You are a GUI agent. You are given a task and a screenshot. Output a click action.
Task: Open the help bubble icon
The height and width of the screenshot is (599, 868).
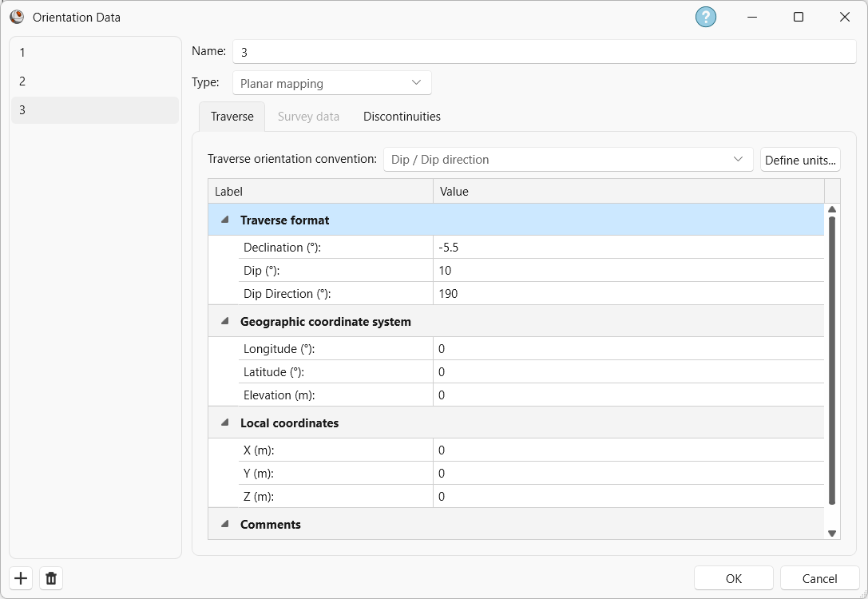pos(705,17)
